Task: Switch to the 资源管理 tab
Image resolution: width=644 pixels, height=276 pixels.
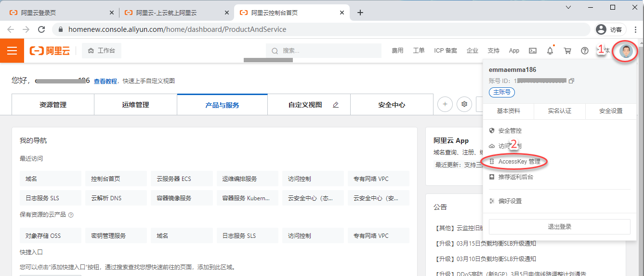Action: pyautogui.click(x=53, y=105)
